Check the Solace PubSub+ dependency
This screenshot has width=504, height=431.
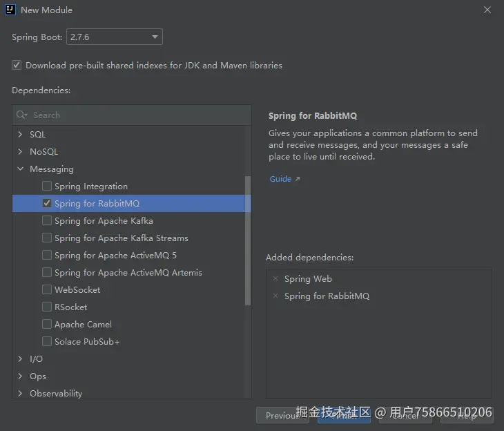tap(47, 341)
